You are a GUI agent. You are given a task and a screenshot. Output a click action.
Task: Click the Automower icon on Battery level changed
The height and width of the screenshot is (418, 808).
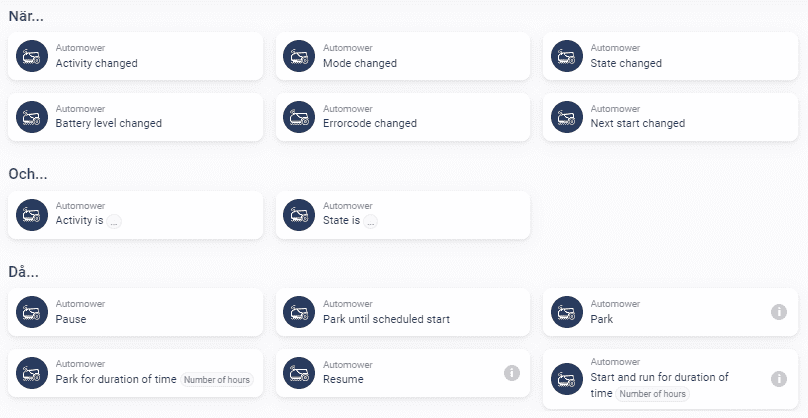tap(32, 116)
